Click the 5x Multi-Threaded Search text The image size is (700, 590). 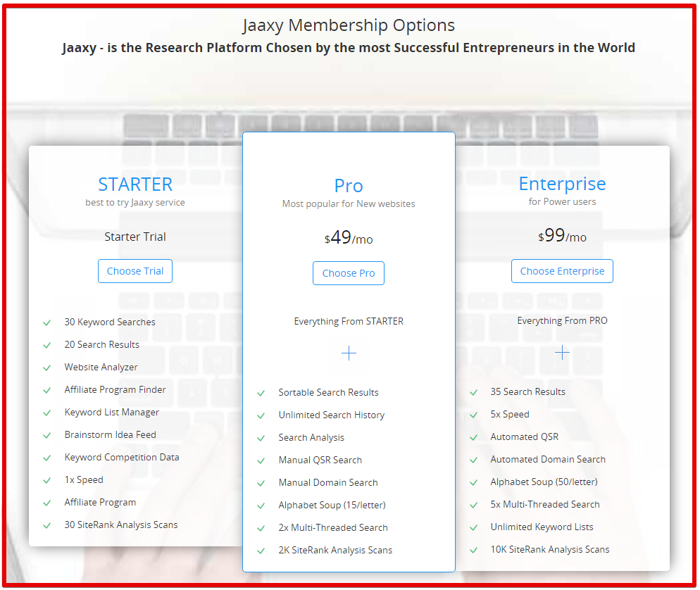click(x=545, y=504)
